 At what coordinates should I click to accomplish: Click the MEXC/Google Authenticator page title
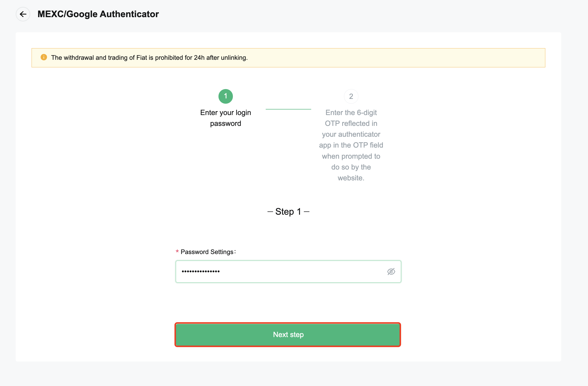coord(98,14)
